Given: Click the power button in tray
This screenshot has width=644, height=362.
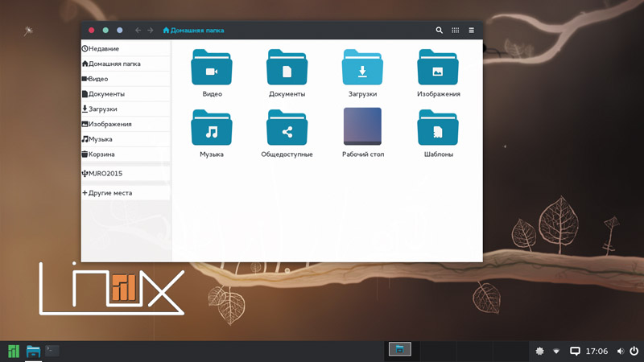Looking at the screenshot, I should click(x=634, y=351).
